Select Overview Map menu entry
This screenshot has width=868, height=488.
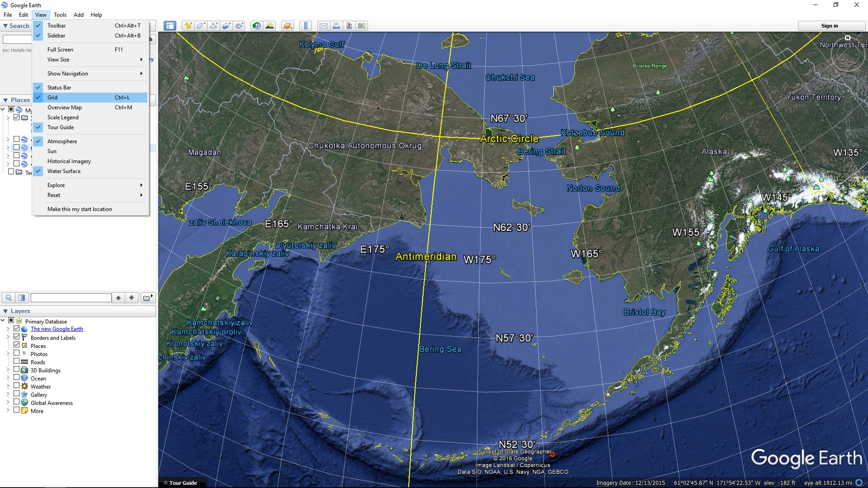click(x=90, y=108)
